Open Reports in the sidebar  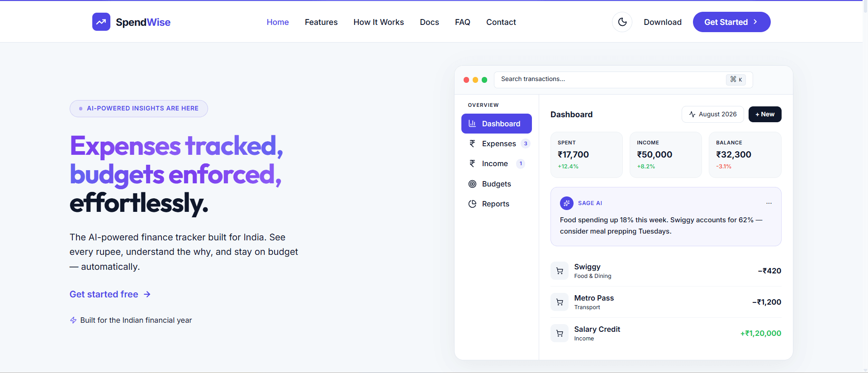pyautogui.click(x=496, y=204)
